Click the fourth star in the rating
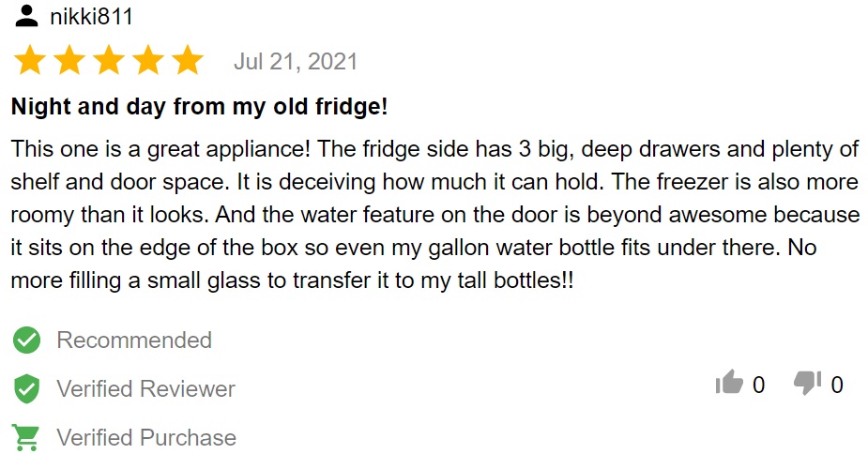The image size is (868, 454). (148, 60)
